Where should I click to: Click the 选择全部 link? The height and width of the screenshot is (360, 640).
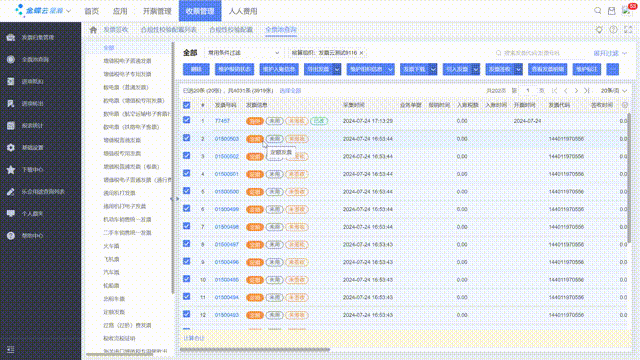click(290, 91)
